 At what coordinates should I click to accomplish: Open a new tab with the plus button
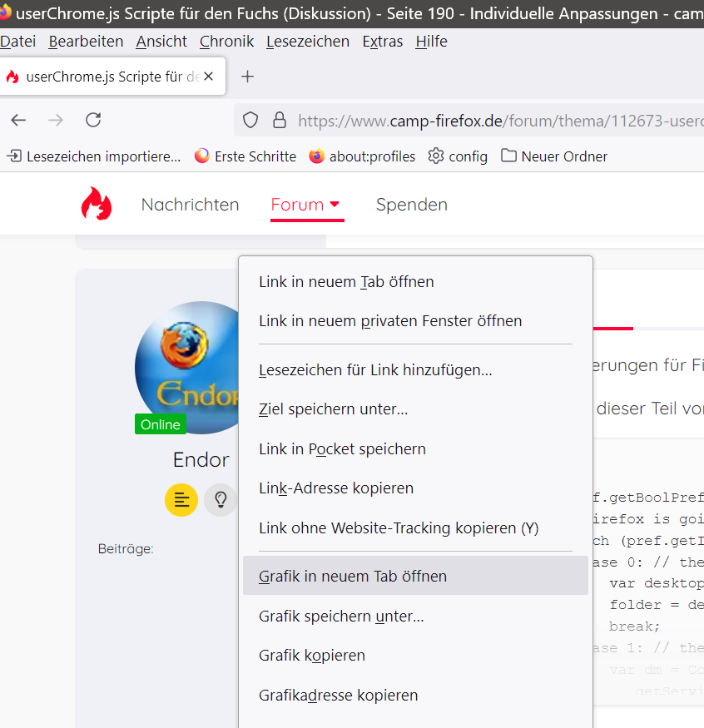[x=247, y=77]
